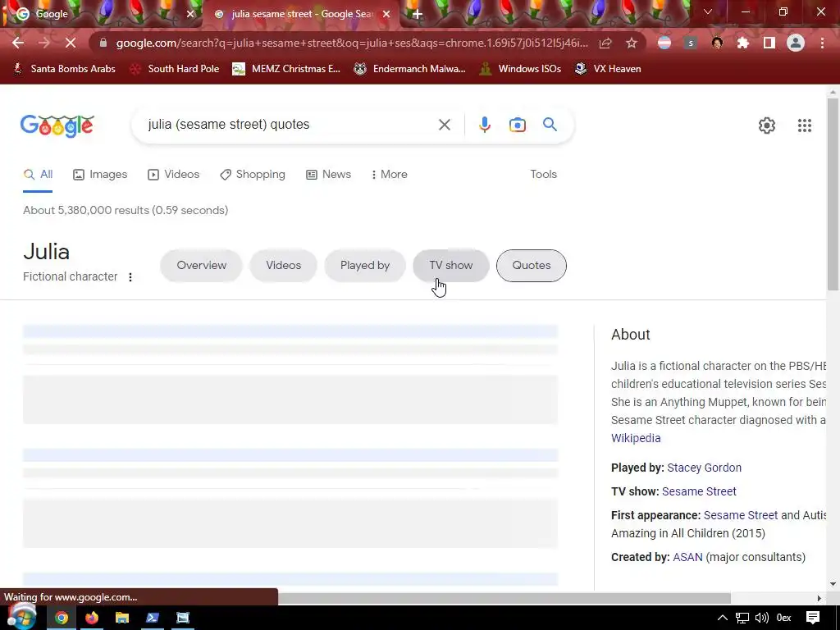
Task: Open Chrome extensions puzzle menu
Action: (743, 43)
